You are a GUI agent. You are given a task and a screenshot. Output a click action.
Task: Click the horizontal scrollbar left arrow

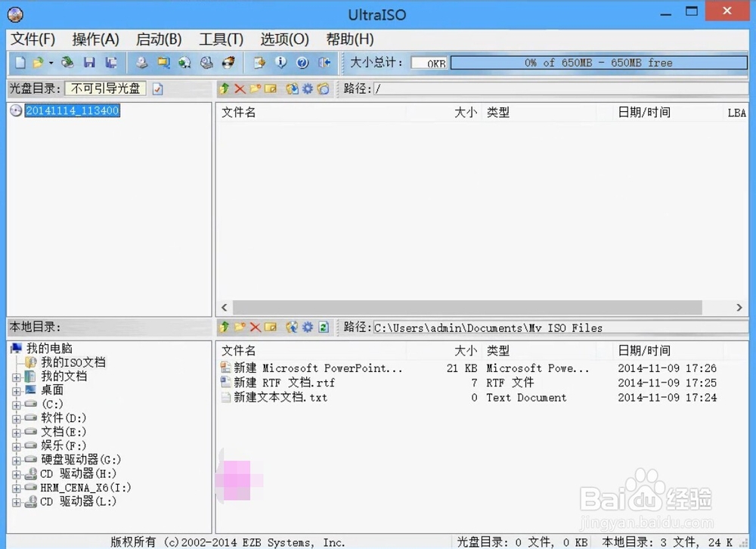[225, 307]
